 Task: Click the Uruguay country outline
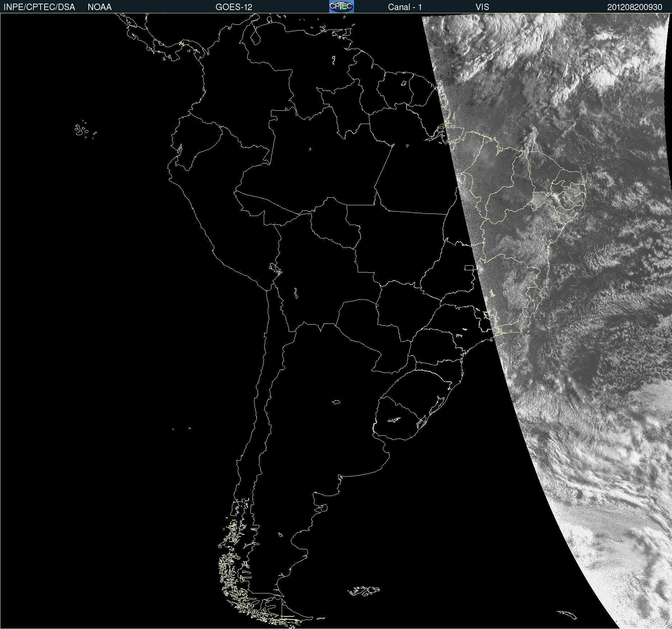[397, 418]
